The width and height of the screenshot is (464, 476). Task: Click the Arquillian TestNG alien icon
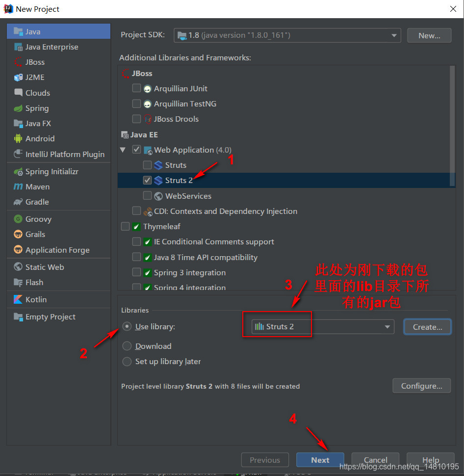148,104
